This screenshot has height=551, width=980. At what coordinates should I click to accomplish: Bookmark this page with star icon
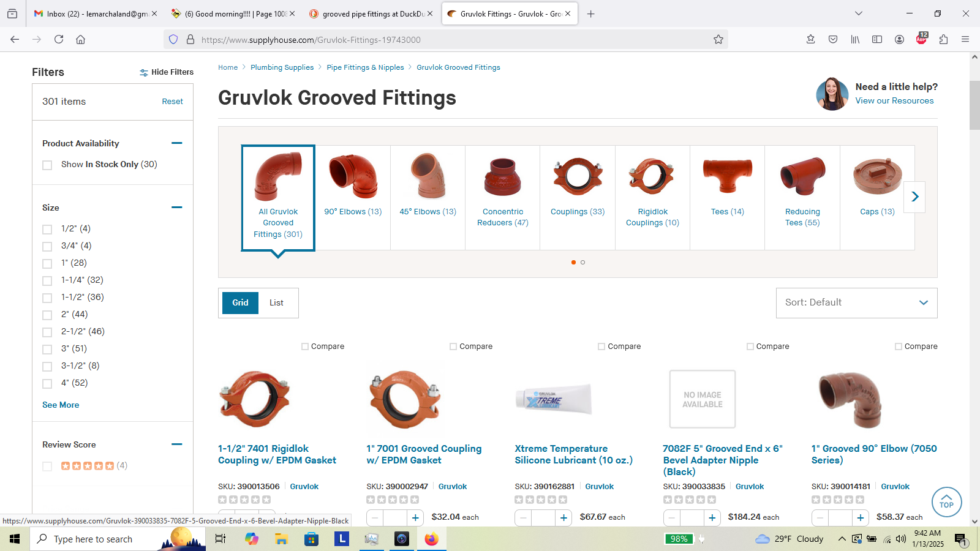click(x=718, y=39)
